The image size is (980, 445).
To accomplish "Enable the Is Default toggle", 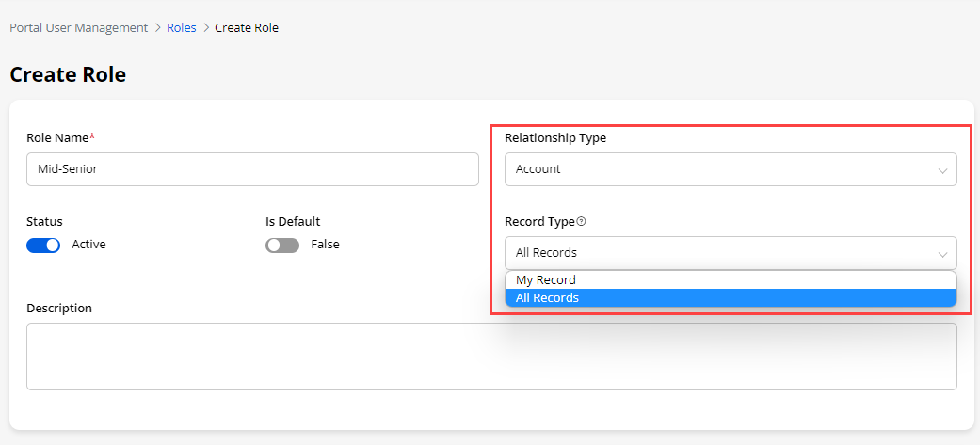I will [282, 246].
